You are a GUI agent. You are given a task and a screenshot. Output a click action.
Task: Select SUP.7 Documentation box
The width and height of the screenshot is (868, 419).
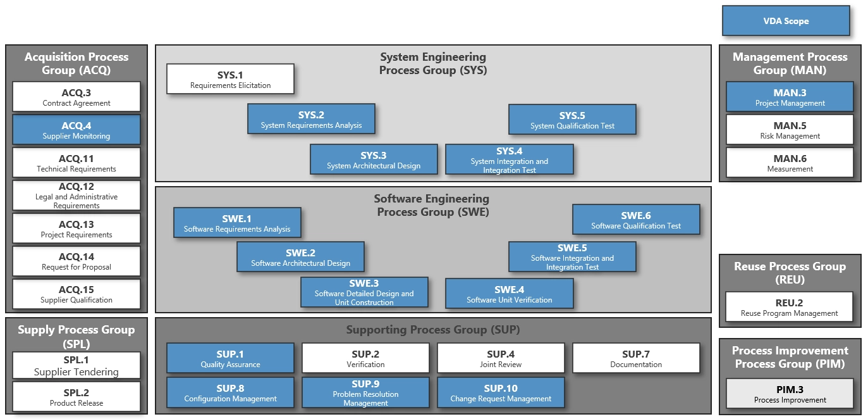click(636, 358)
